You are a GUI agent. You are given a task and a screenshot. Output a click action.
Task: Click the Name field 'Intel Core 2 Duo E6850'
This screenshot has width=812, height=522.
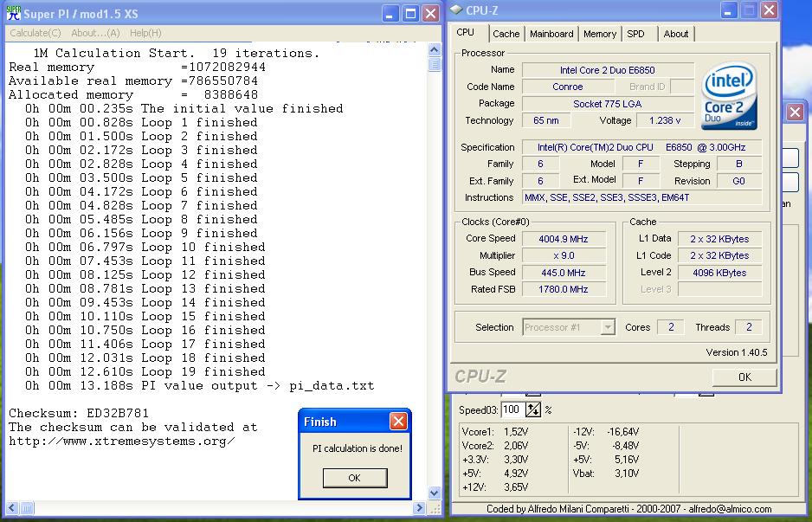coord(608,70)
